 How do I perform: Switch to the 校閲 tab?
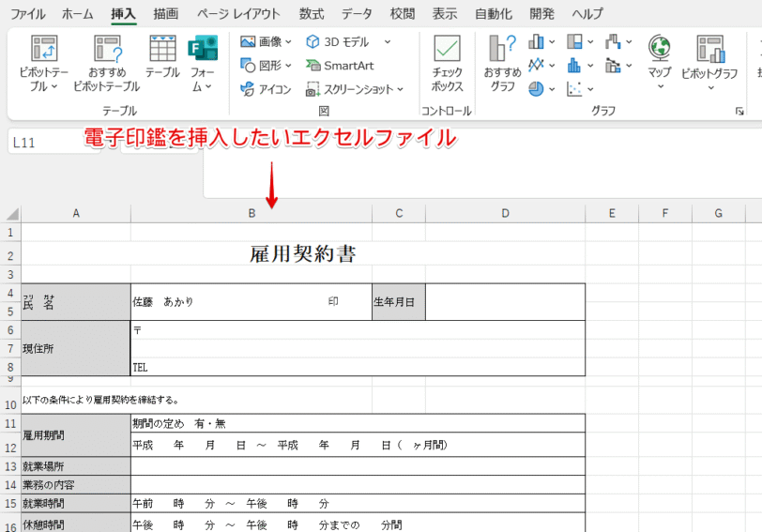[x=403, y=13]
